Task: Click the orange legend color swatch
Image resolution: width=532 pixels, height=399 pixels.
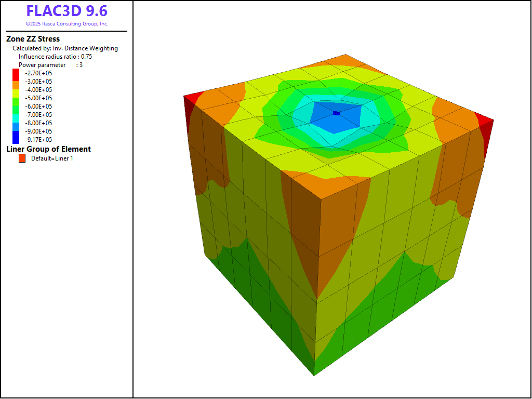Action: [x=16, y=82]
